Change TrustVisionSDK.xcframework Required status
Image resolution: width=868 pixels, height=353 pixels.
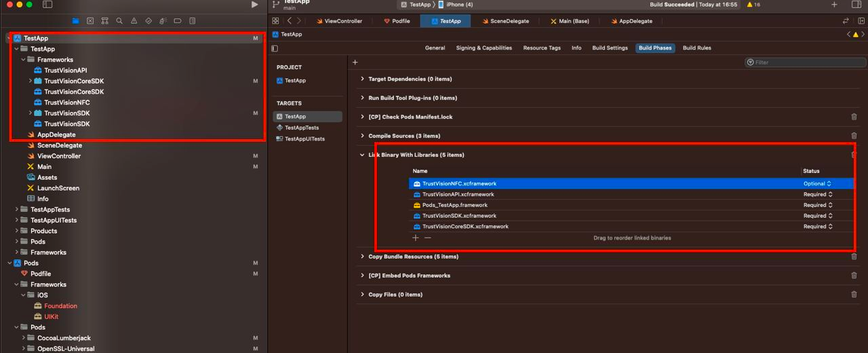point(818,216)
